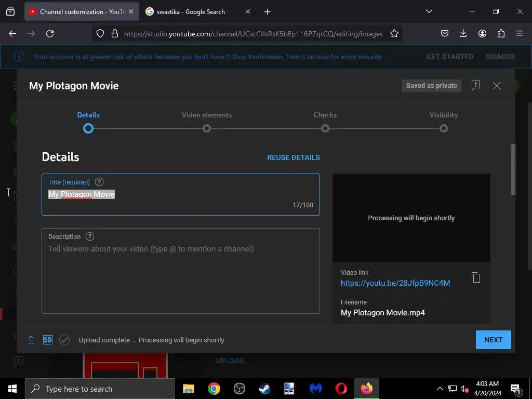
Task: Dismiss the security warning banner
Action: coord(500,57)
